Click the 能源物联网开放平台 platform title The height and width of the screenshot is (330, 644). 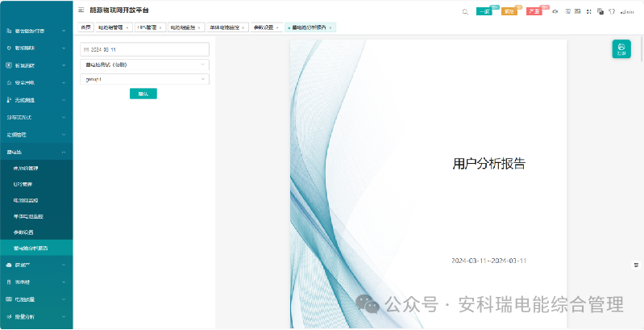coord(119,10)
